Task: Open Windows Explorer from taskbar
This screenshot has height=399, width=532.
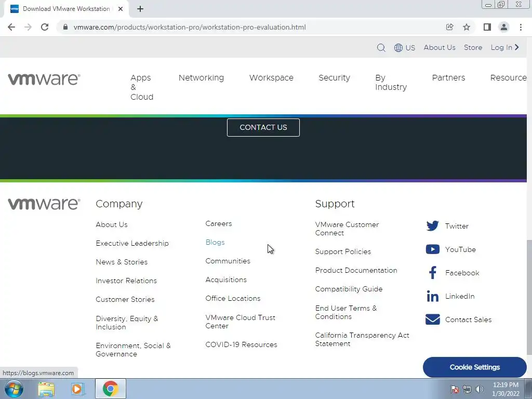Action: pyautogui.click(x=46, y=389)
